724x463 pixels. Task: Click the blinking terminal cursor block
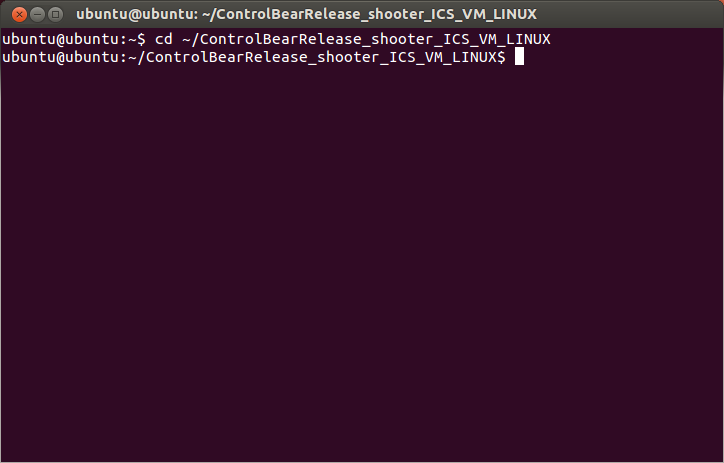click(x=519, y=57)
